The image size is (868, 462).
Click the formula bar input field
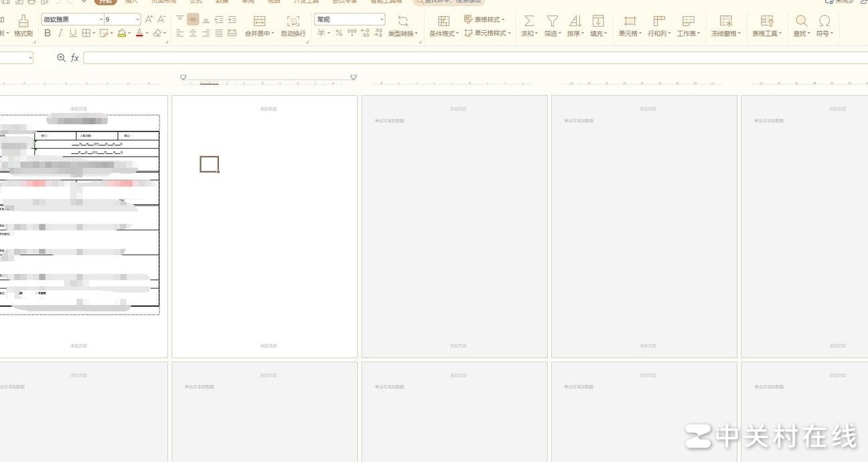pyautogui.click(x=469, y=58)
